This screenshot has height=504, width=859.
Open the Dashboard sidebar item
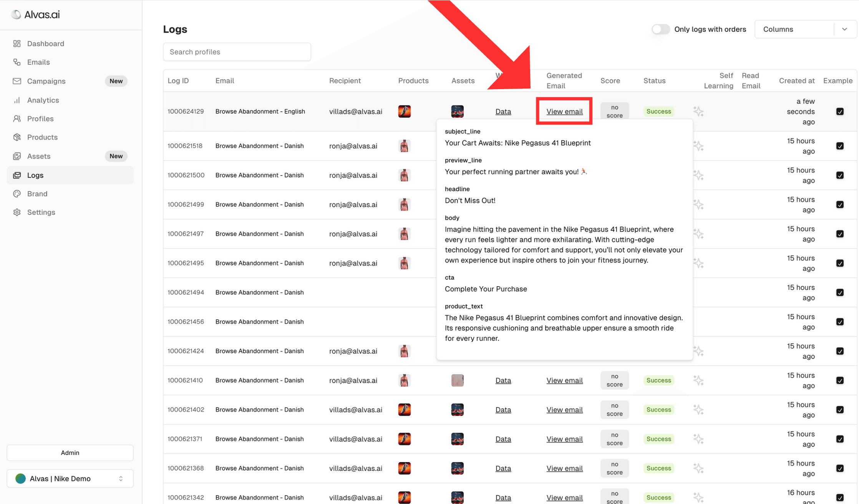pyautogui.click(x=45, y=43)
